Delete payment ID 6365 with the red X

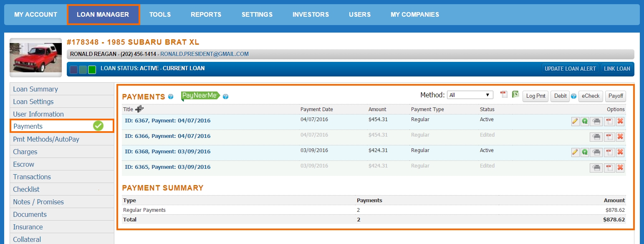point(620,168)
